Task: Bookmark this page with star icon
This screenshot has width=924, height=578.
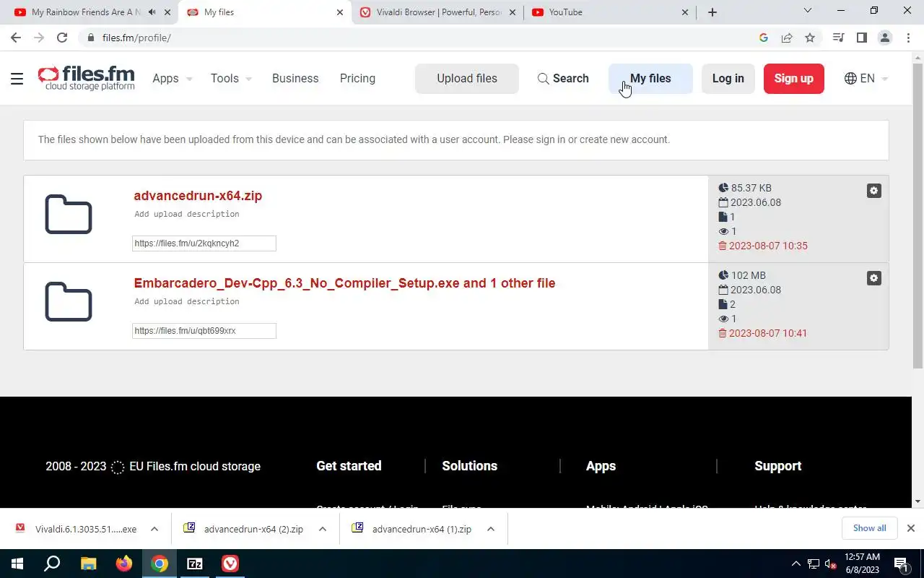Action: 810,38
